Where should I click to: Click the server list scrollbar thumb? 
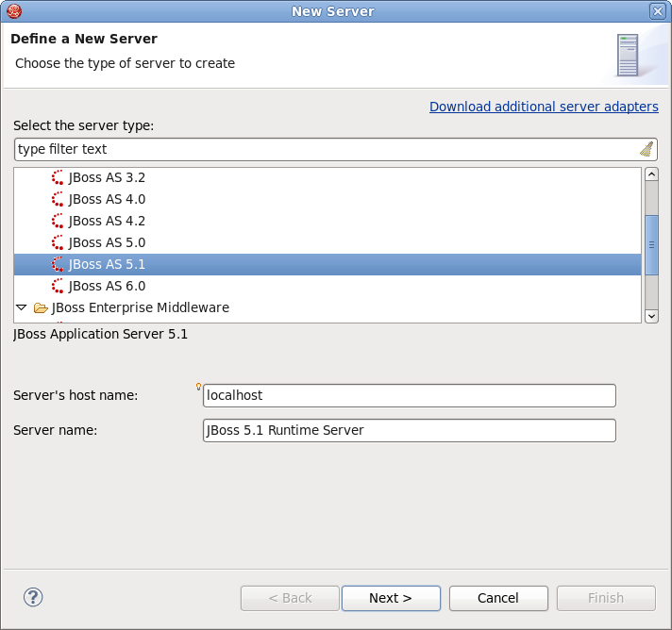650,243
